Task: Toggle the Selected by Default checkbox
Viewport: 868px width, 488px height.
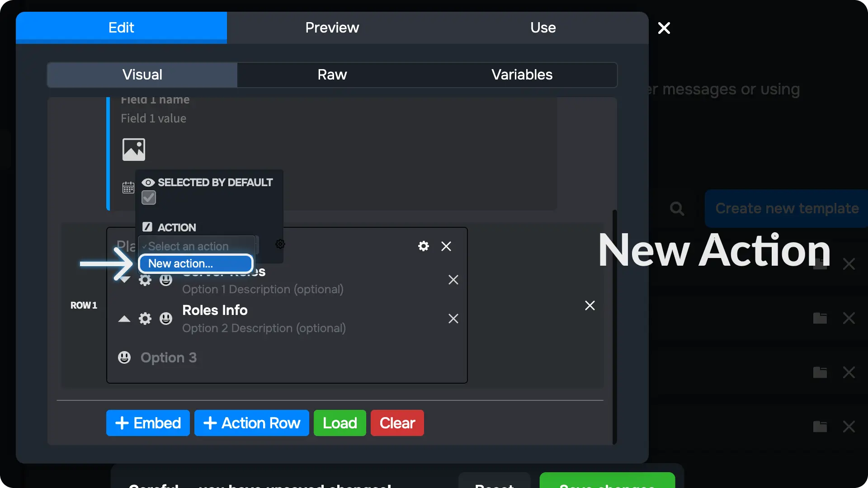Action: 149,197
